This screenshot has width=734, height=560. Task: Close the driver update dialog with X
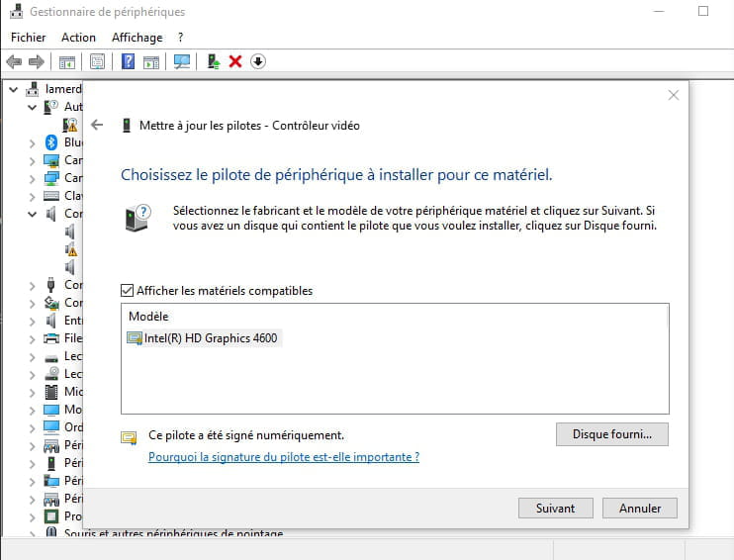pyautogui.click(x=673, y=96)
